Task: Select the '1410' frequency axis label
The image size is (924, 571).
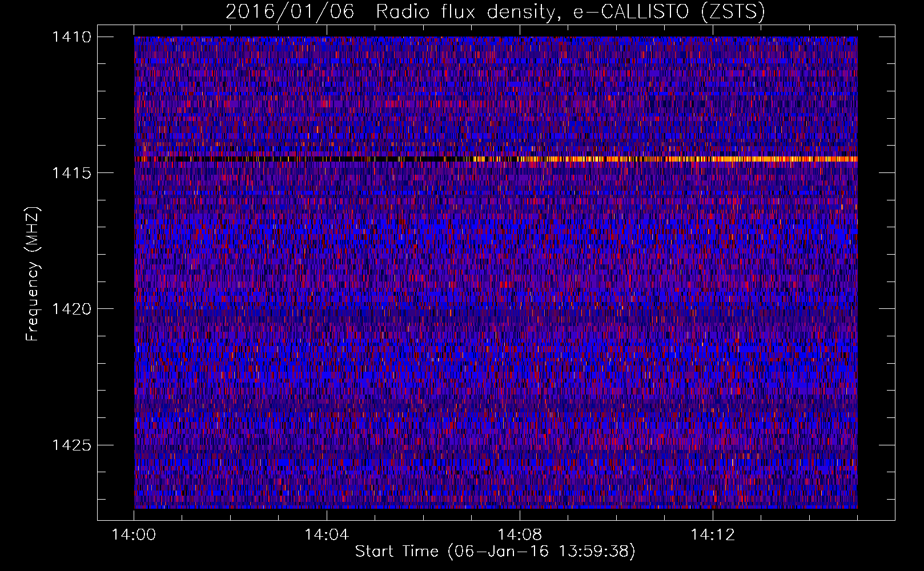Action: (x=71, y=37)
